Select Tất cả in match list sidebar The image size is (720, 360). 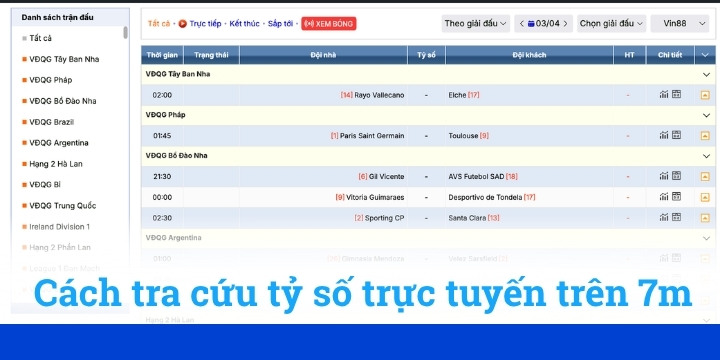(40, 38)
